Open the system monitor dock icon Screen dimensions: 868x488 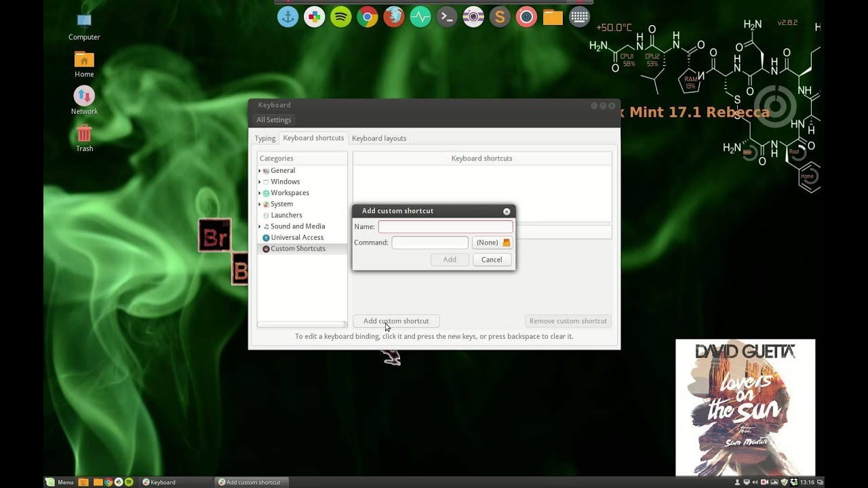(420, 16)
